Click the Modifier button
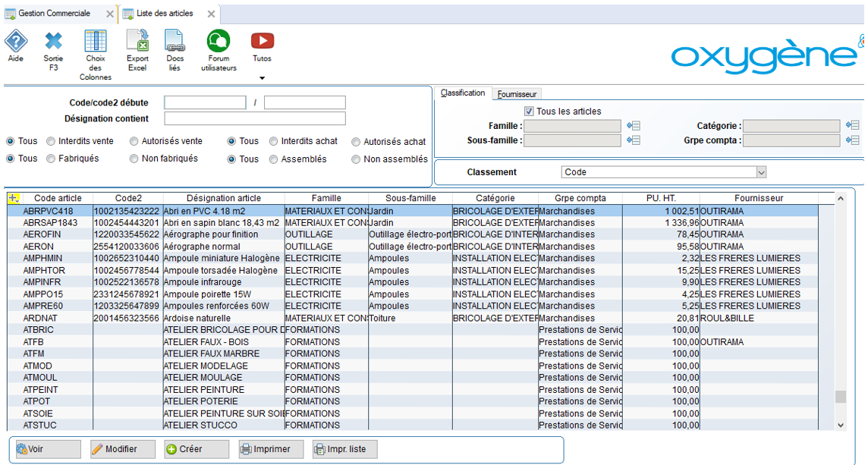The height and width of the screenshot is (465, 868). click(x=122, y=449)
